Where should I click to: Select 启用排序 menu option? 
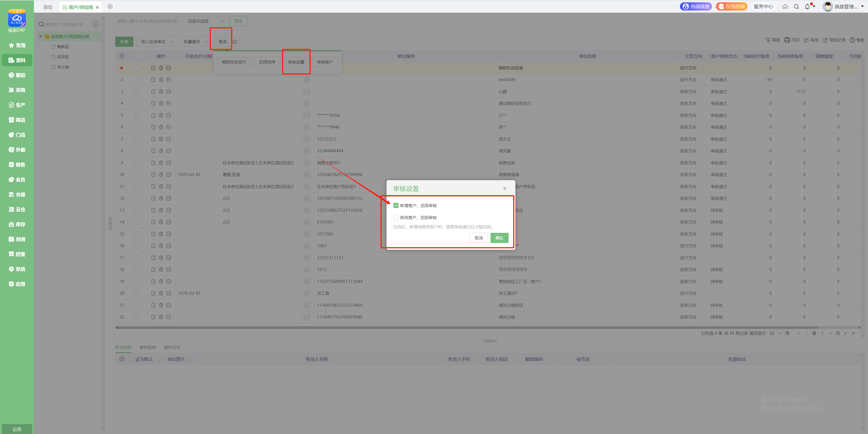pyautogui.click(x=267, y=62)
